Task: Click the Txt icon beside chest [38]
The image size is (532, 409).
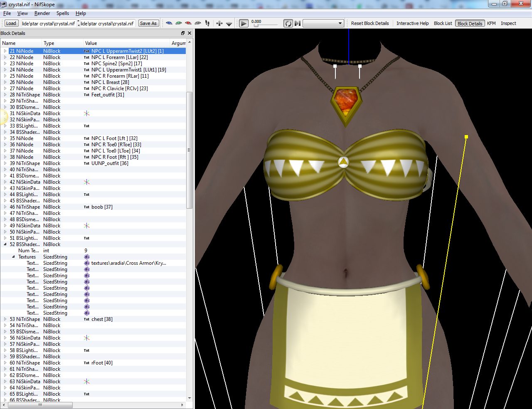Action: tap(86, 319)
